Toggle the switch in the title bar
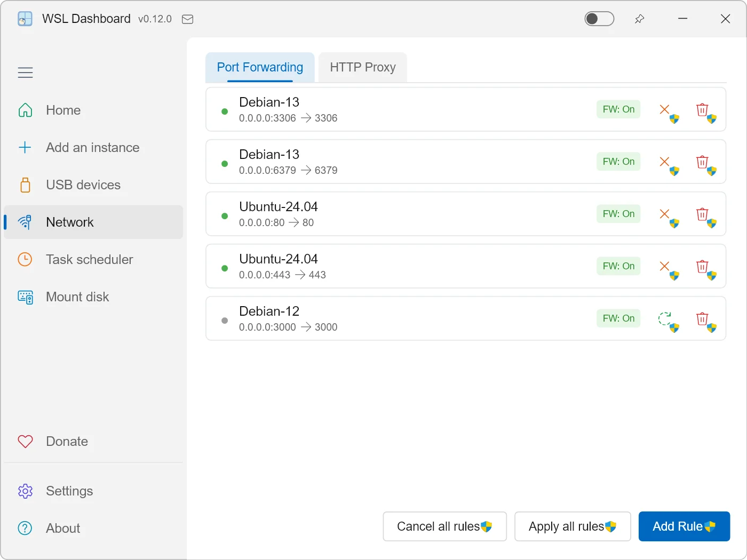The width and height of the screenshot is (747, 560). point(599,19)
